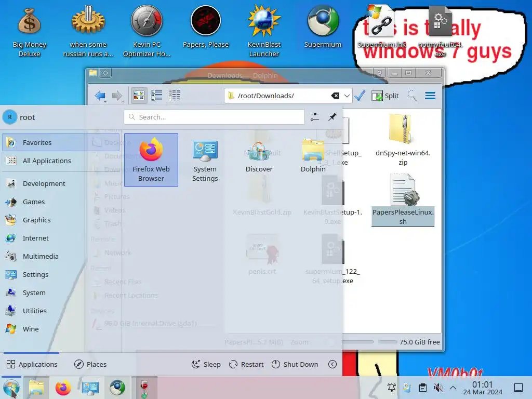Switch to Places tab in launcher
532x399 pixels.
click(90, 364)
